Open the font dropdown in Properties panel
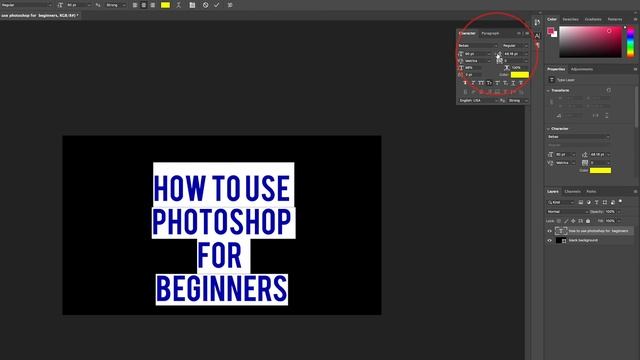Viewport: 640px width, 360px height. pos(578,137)
